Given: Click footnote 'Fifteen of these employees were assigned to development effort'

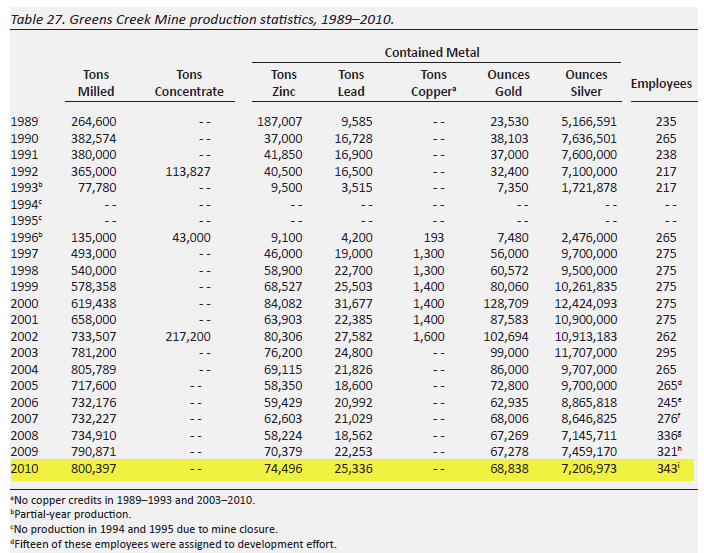Looking at the screenshot, I should point(173,544).
